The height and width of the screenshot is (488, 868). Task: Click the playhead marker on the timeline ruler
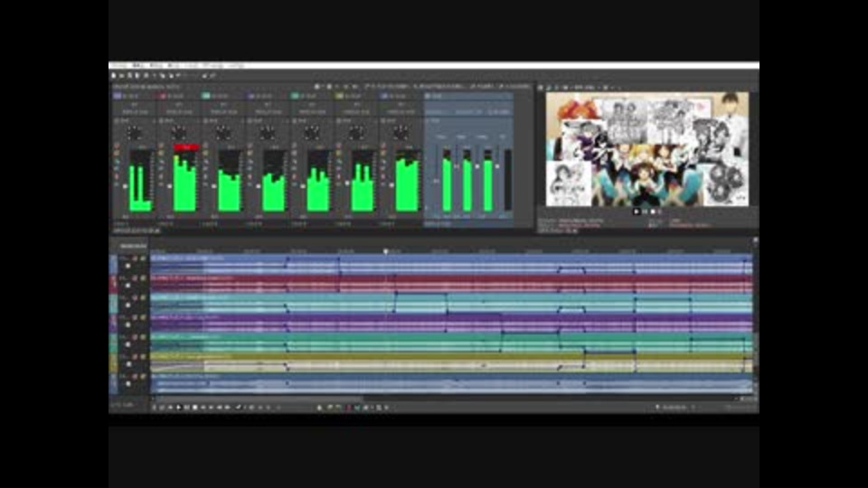(x=386, y=251)
